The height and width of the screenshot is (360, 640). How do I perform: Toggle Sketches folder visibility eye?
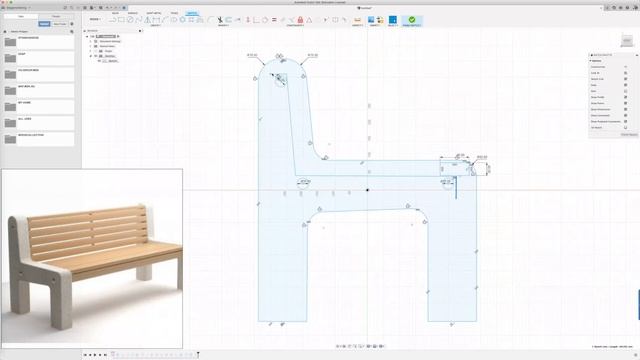(96, 56)
